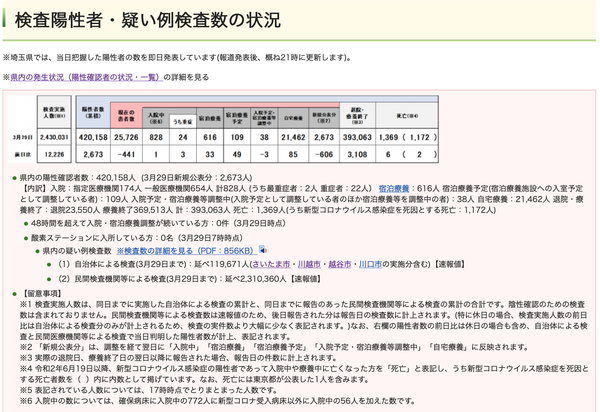Click the 現在の患者数 pink header cell

126,116
